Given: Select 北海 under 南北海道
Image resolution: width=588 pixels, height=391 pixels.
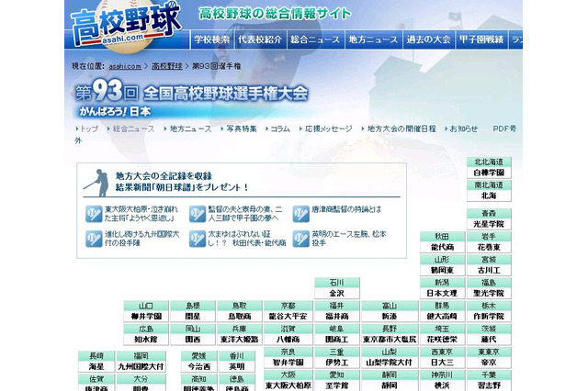Looking at the screenshot, I should 489,195.
